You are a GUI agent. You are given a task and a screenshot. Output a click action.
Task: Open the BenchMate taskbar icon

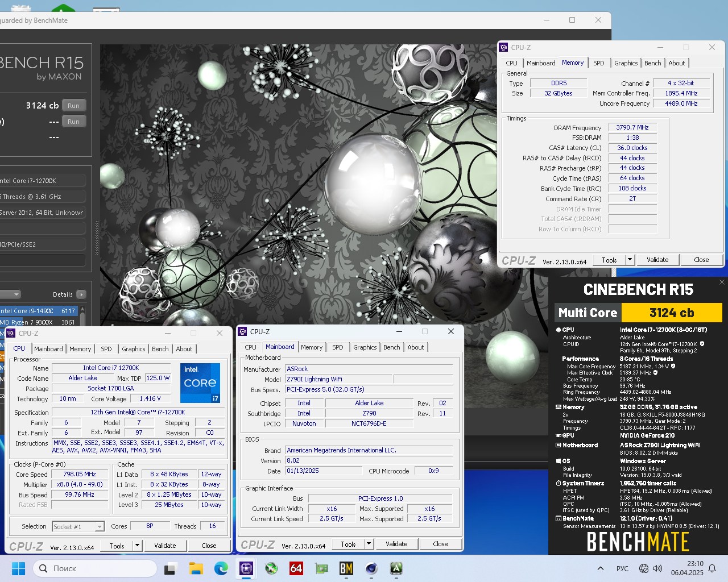(346, 568)
